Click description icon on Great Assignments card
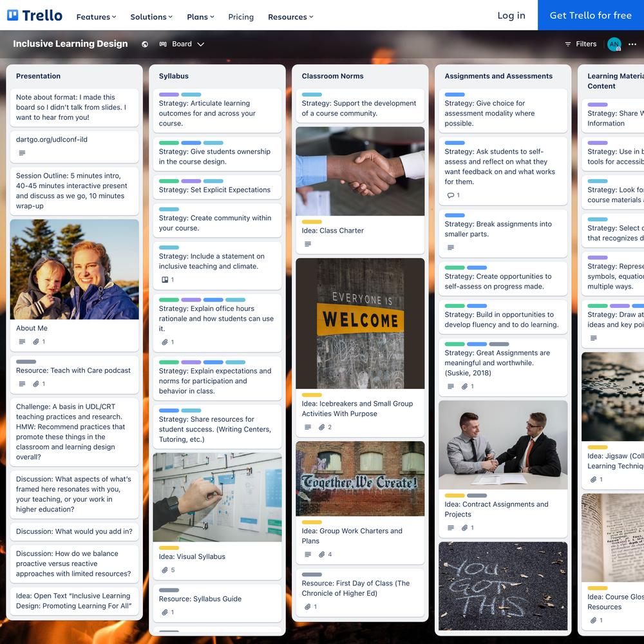 click(x=451, y=386)
